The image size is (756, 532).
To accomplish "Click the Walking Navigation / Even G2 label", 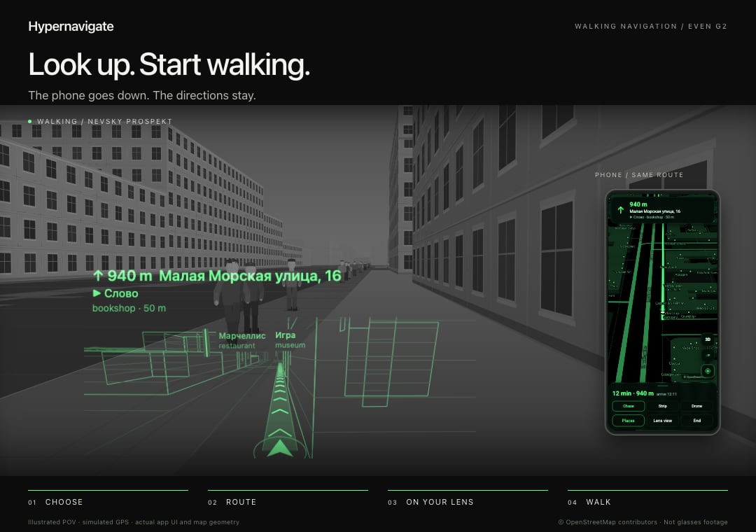I will click(651, 26).
